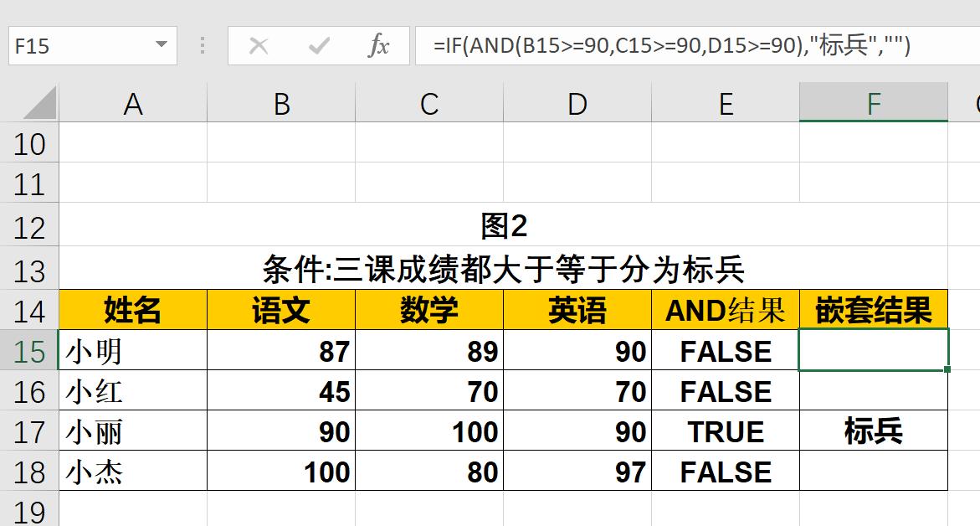Click the fill handle of cell F15
Image resolution: width=980 pixels, height=526 pixels.
947,369
